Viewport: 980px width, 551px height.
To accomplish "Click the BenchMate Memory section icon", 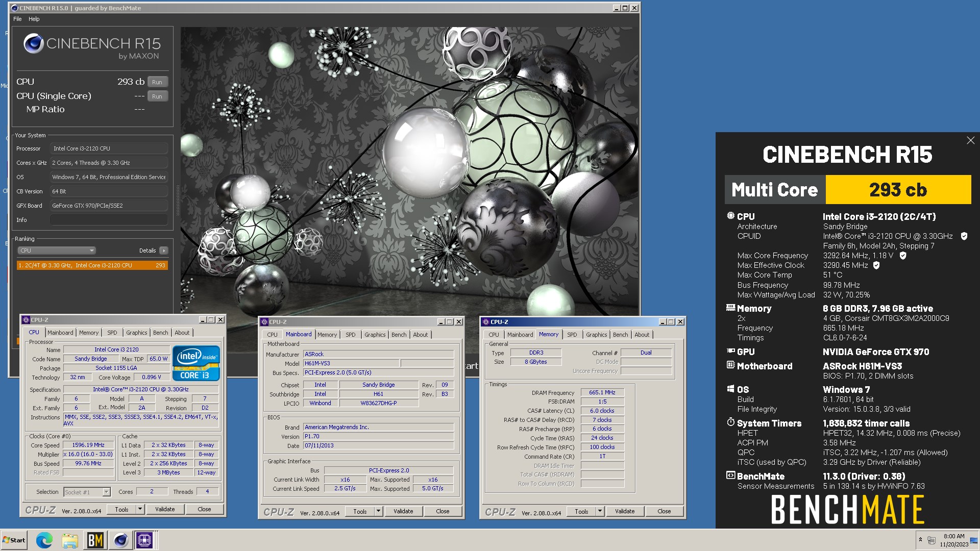I will click(x=730, y=308).
